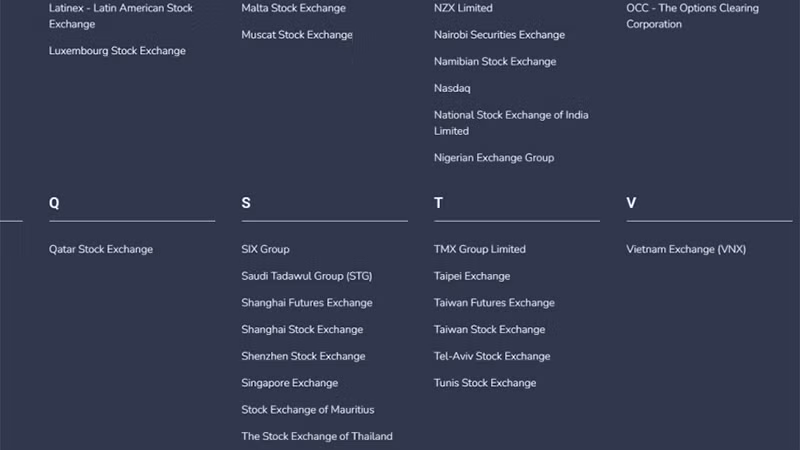The width and height of the screenshot is (800, 450).
Task: Click Vietnam Exchange (VNX)
Action: point(686,249)
